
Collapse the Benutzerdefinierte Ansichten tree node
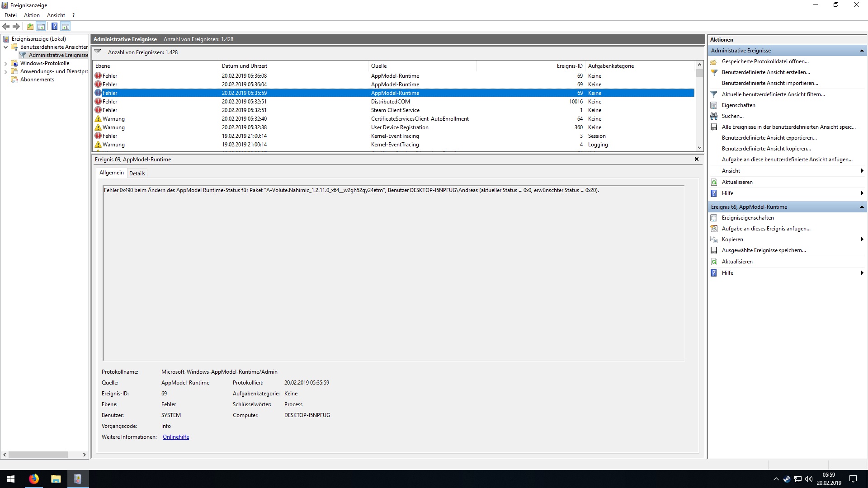(x=5, y=47)
